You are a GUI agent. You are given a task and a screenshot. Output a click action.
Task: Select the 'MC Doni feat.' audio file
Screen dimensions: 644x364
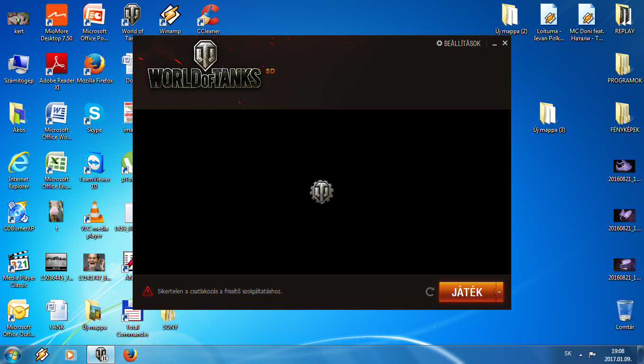(587, 23)
